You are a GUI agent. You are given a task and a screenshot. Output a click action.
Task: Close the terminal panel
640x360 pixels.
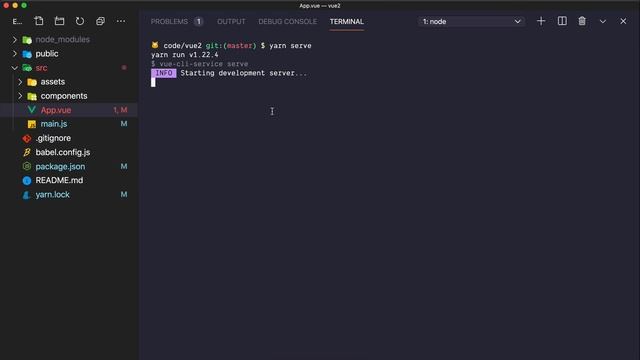pos(623,22)
